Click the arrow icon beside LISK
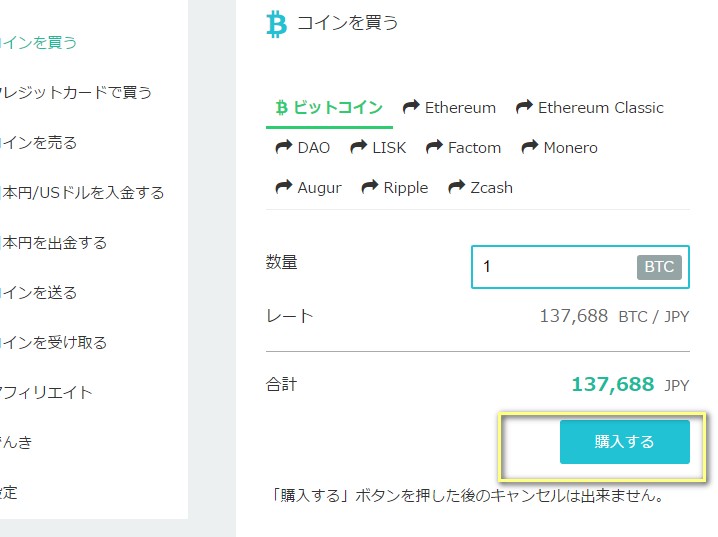The image size is (718, 537). coord(359,147)
